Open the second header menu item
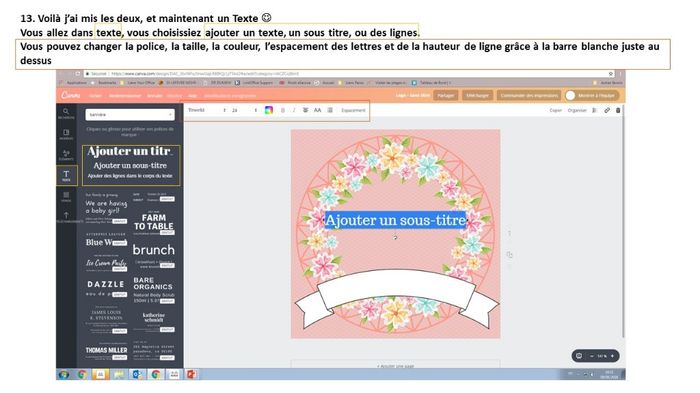Image resolution: width=700 pixels, height=393 pixels. pyautogui.click(x=125, y=96)
